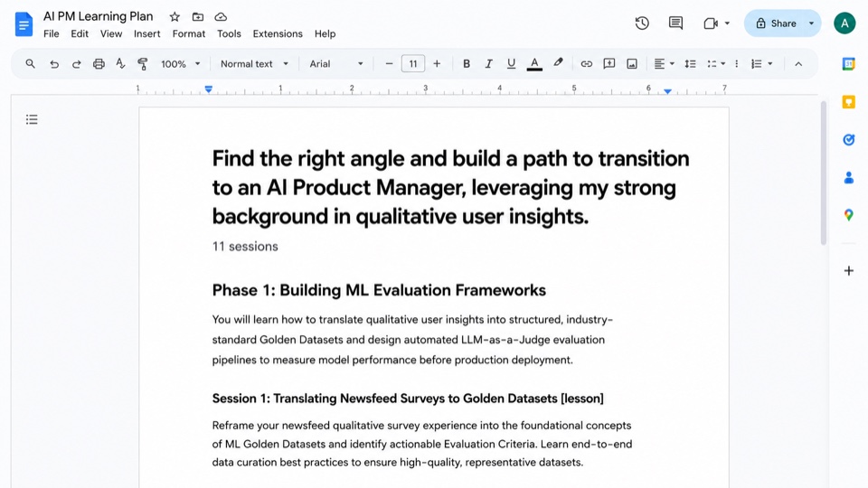Open the Google account avatar A
This screenshot has width=868, height=488.
pos(844,23)
